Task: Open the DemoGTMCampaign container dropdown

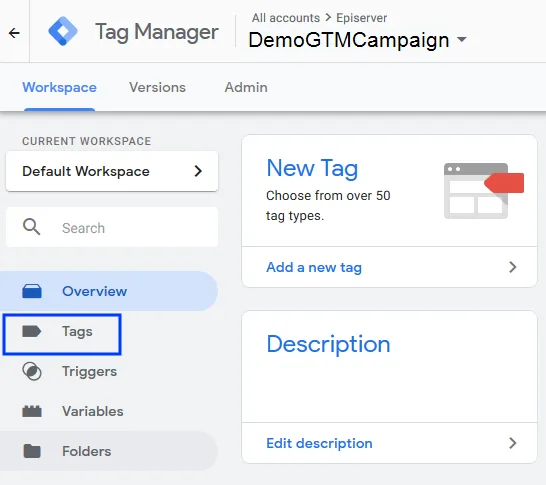Action: [357, 40]
